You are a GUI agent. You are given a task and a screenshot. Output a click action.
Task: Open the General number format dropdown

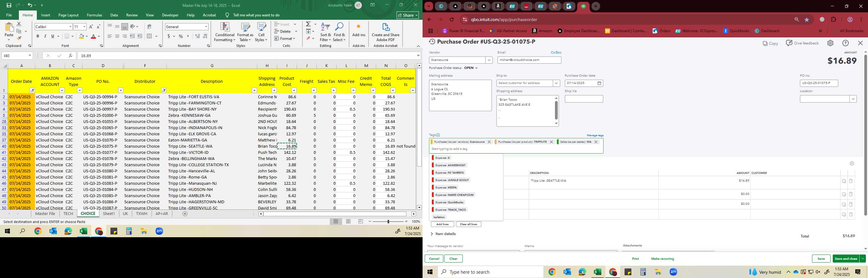[x=206, y=27]
